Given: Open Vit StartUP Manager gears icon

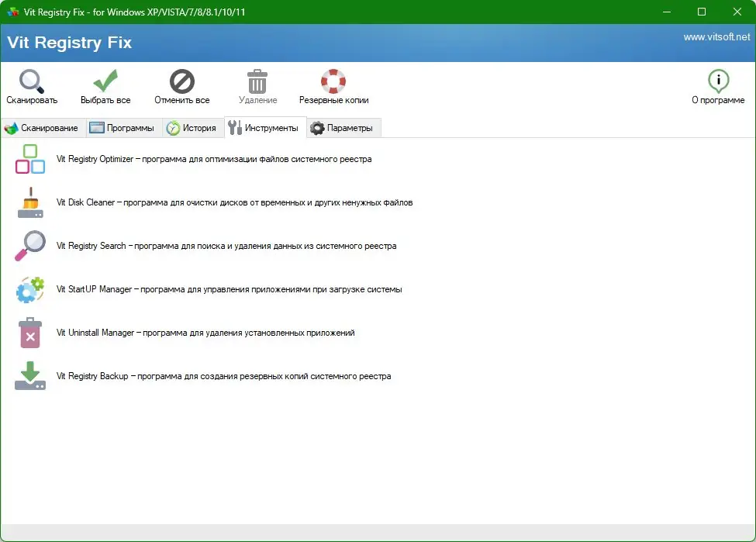Looking at the screenshot, I should (x=30, y=289).
